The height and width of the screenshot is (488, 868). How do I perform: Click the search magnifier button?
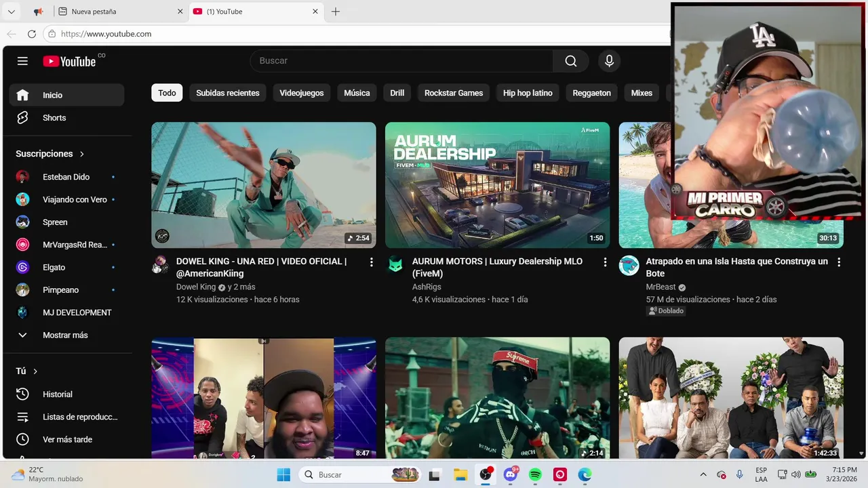(x=571, y=61)
